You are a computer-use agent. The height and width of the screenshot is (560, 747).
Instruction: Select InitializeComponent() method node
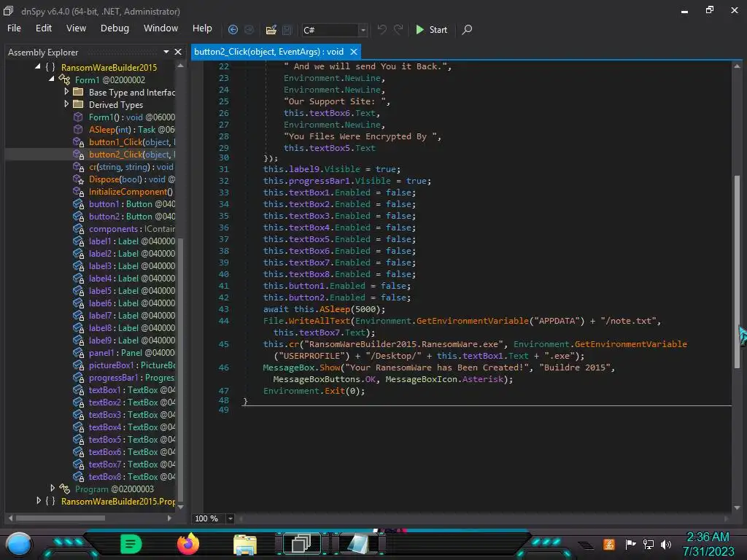pyautogui.click(x=131, y=192)
